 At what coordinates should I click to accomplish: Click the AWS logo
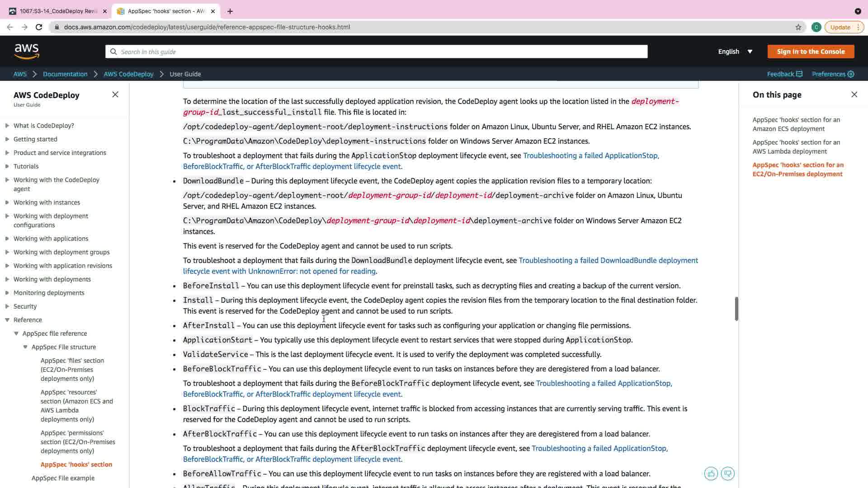coord(27,52)
